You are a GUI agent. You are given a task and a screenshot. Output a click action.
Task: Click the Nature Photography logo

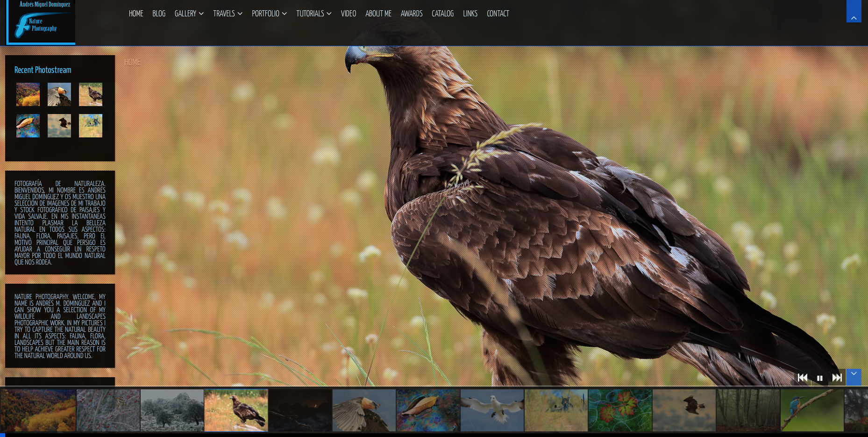point(41,22)
